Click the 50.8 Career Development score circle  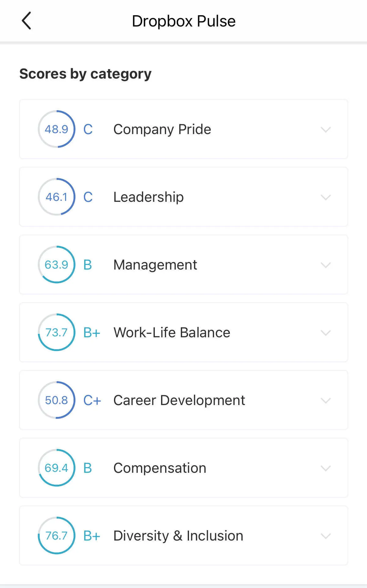(57, 400)
